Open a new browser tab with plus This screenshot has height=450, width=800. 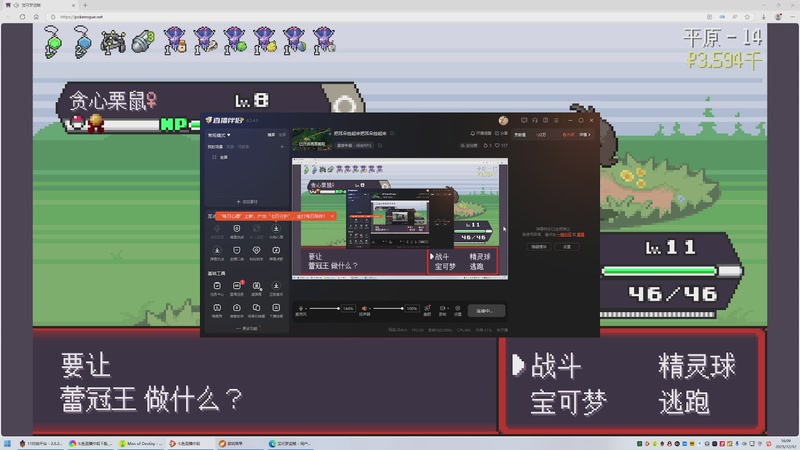point(85,5)
